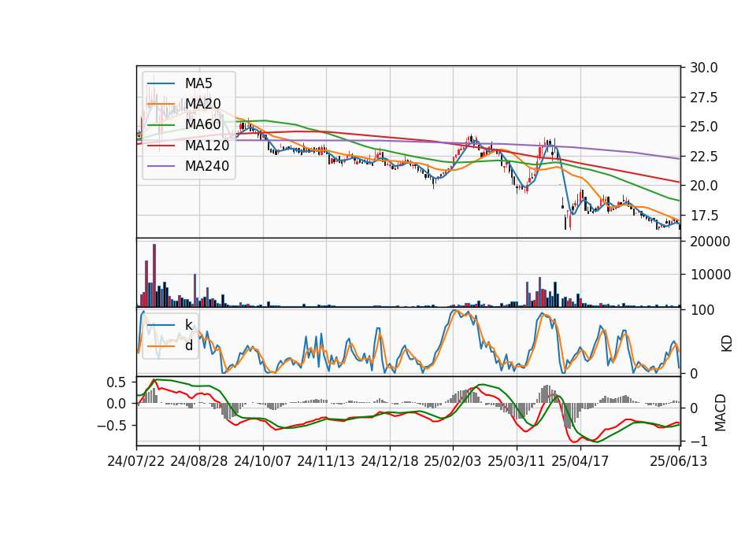Click the red MA120 legend line sample
The width and height of the screenshot is (756, 543).
(x=161, y=146)
